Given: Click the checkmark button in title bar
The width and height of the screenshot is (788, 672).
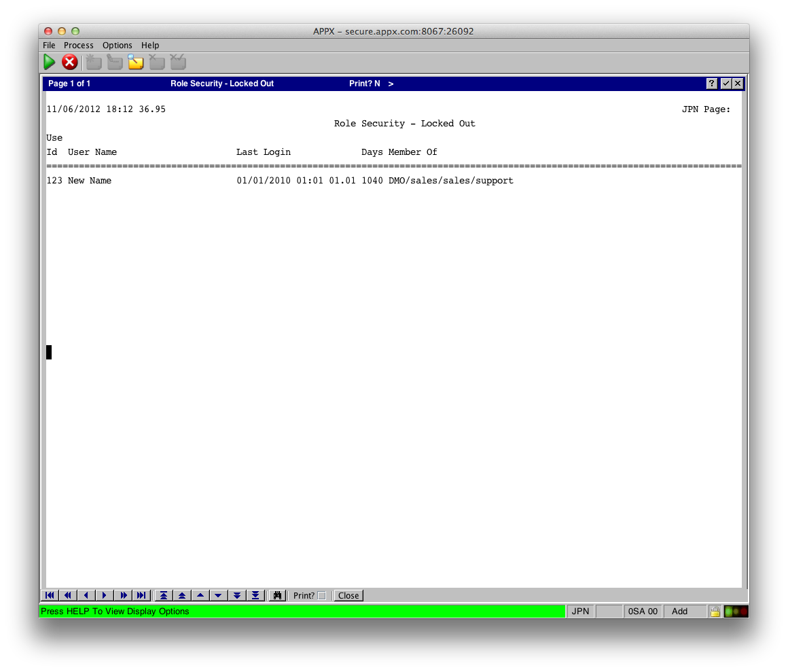Looking at the screenshot, I should [726, 84].
